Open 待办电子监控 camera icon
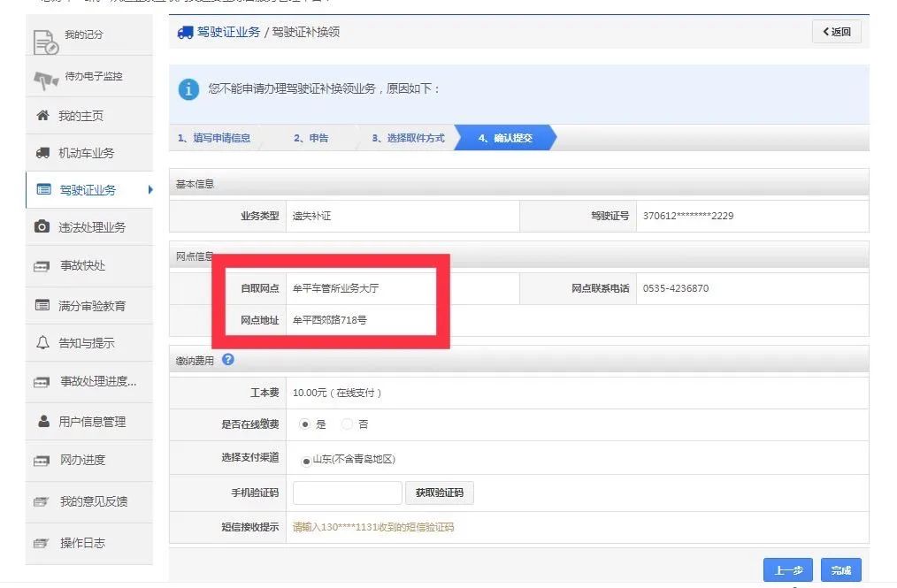 click(x=45, y=80)
